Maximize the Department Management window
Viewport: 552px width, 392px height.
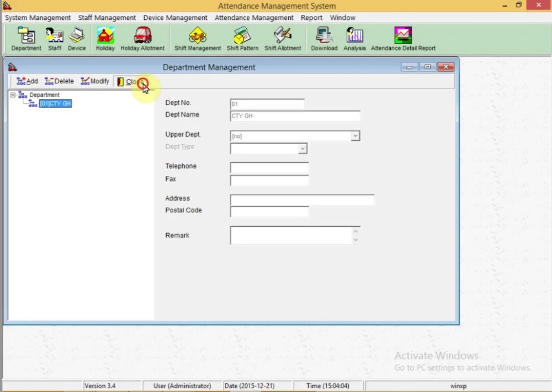coord(427,67)
